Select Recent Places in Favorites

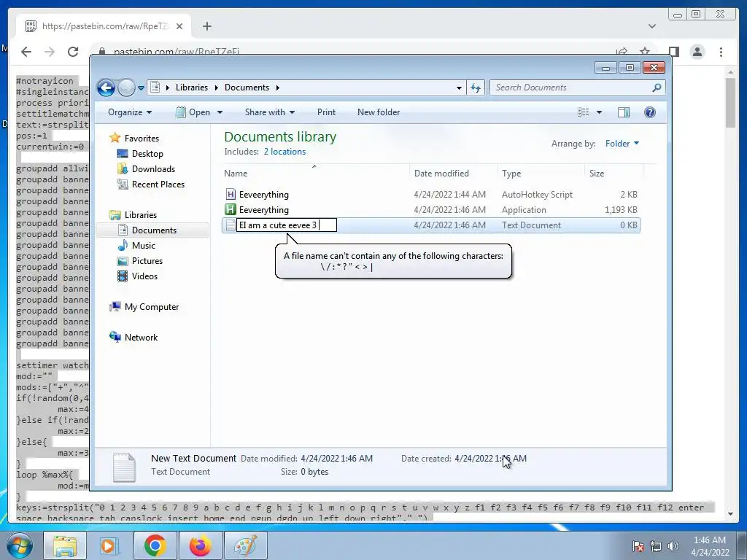coord(151,184)
